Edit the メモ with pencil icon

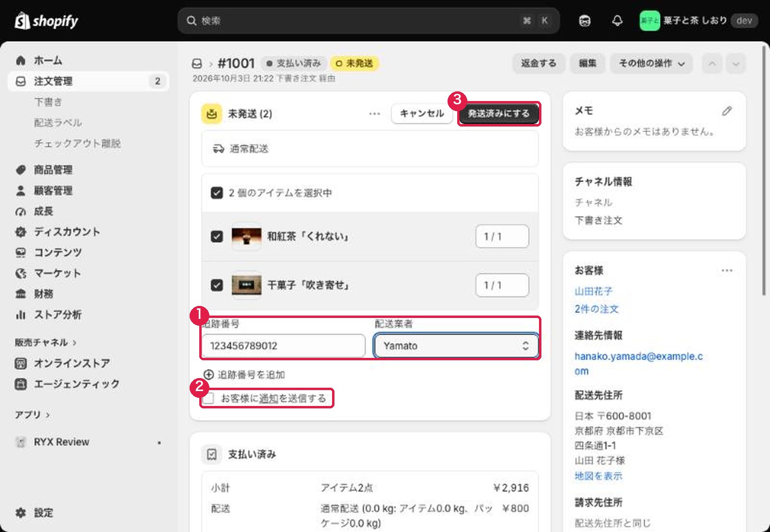[727, 111]
